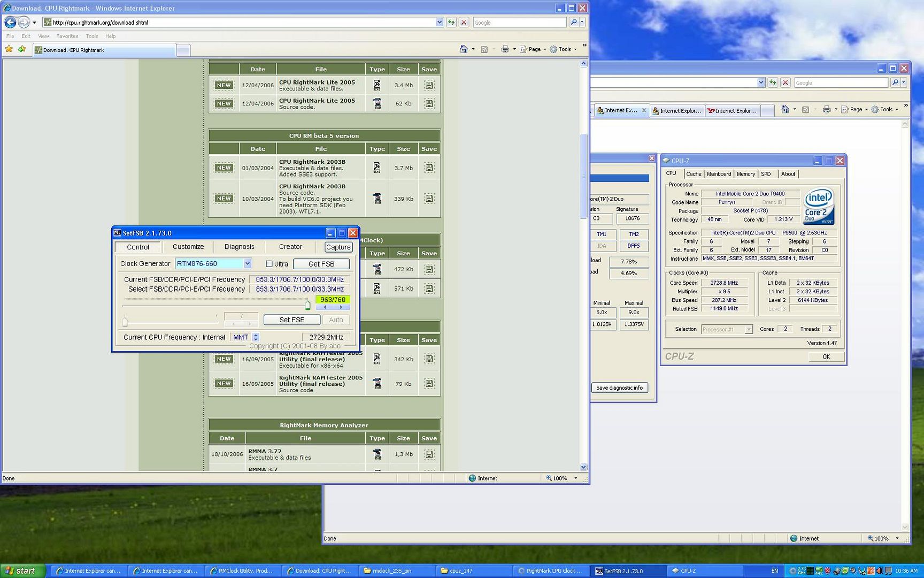Click MMT stepper in SetFSB
Viewport: 924px width, 578px height.
[x=256, y=337]
